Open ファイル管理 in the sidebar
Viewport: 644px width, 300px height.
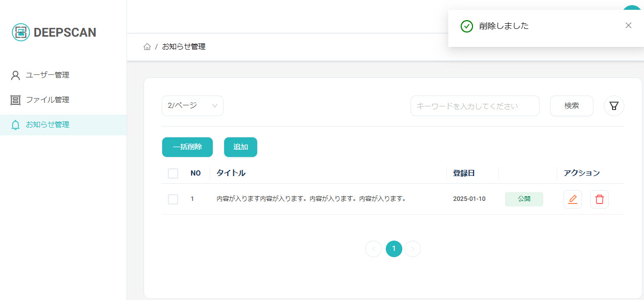coord(47,100)
